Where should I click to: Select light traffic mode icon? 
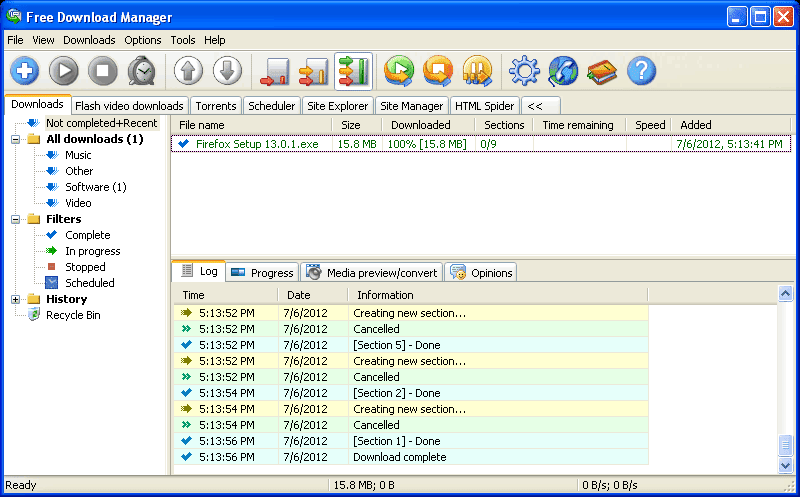pyautogui.click(x=275, y=71)
